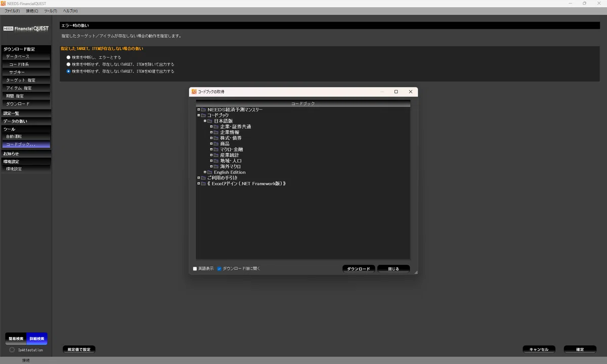Image resolution: width=607 pixels, height=364 pixels.
Task: Click the ダウンロード button in the dialog
Action: click(359, 269)
